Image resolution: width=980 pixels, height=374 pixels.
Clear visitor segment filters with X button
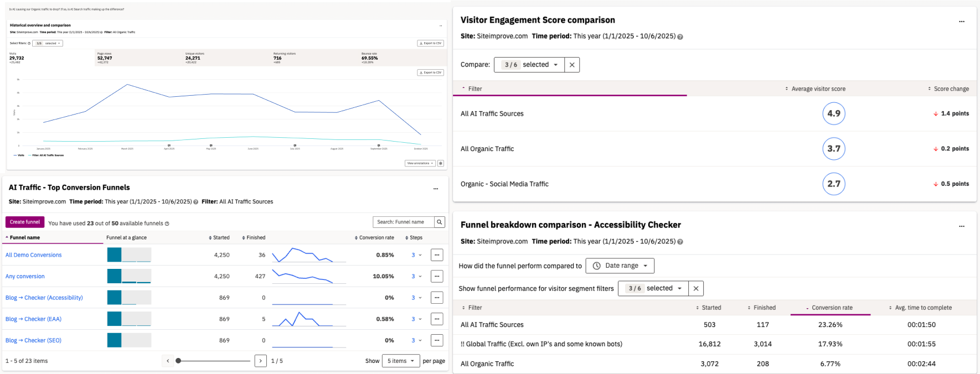point(696,288)
